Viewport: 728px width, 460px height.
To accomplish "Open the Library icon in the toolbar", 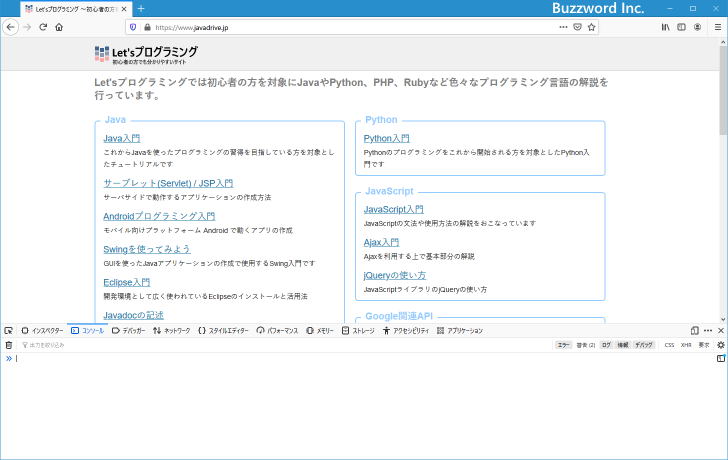I will tap(665, 27).
